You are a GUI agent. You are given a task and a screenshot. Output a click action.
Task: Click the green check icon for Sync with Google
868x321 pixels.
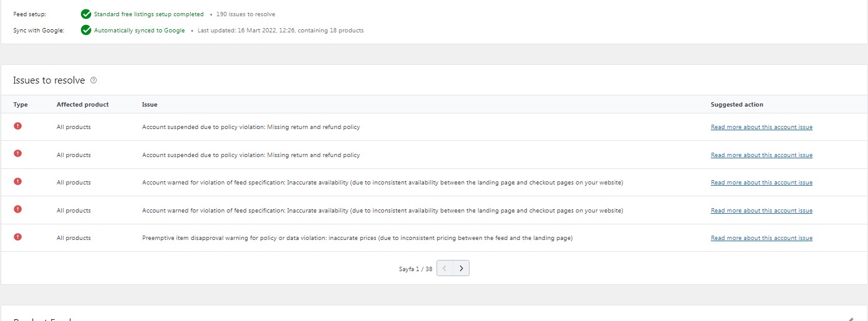click(86, 30)
